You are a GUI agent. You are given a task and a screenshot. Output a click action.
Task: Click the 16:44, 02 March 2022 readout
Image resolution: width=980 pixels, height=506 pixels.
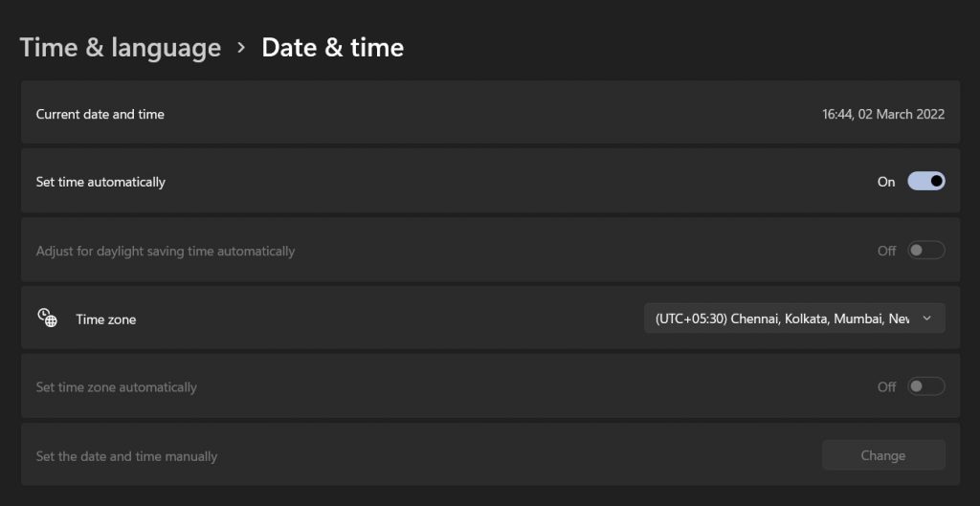(883, 114)
